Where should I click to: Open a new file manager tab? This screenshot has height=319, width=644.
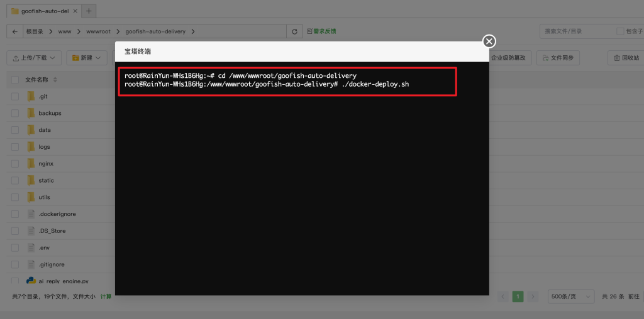pos(89,11)
